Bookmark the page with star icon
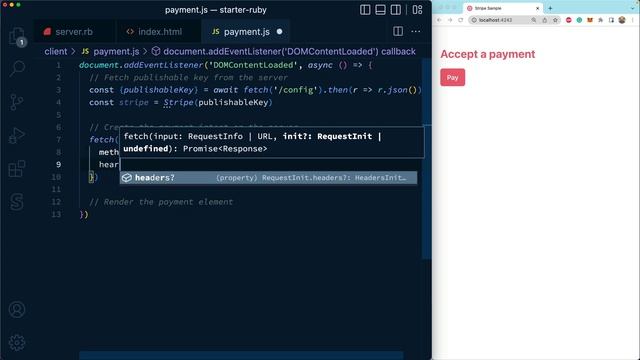Screen dimensions: 640x360 (555, 20)
